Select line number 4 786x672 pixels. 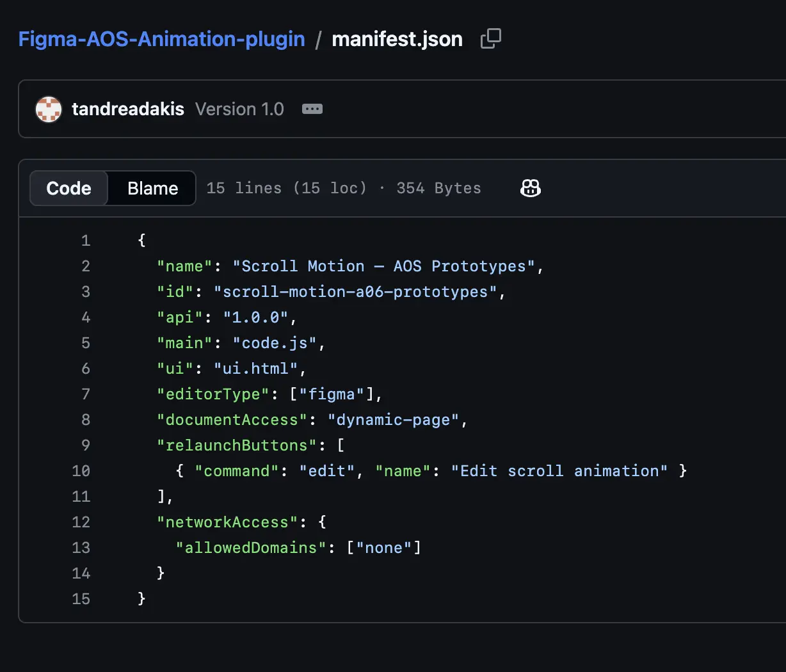pyautogui.click(x=86, y=317)
